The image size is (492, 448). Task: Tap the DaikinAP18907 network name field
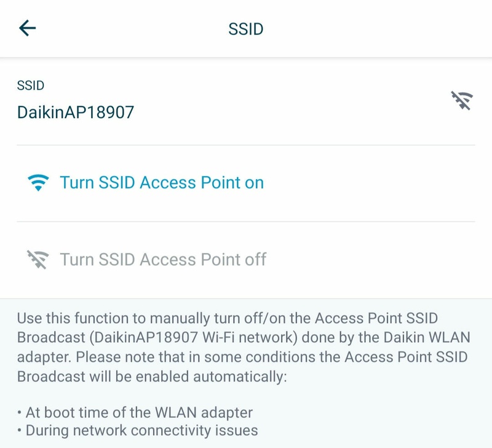tap(76, 112)
